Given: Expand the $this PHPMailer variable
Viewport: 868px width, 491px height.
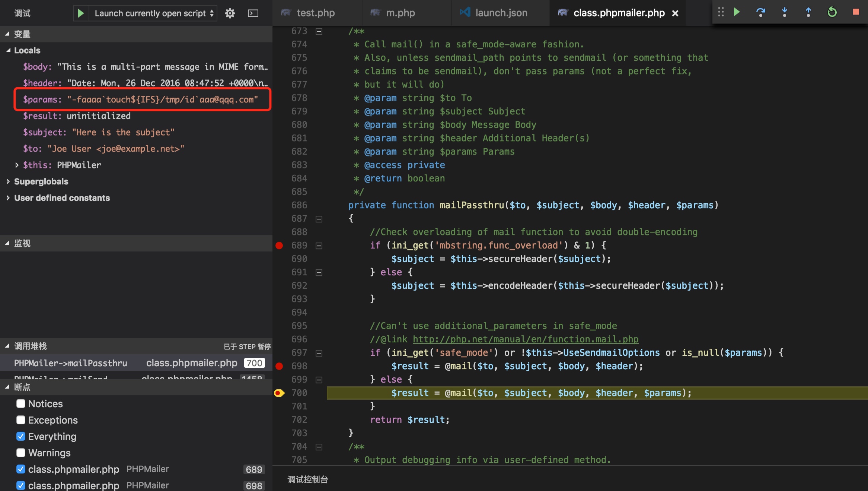Looking at the screenshot, I should [17, 165].
